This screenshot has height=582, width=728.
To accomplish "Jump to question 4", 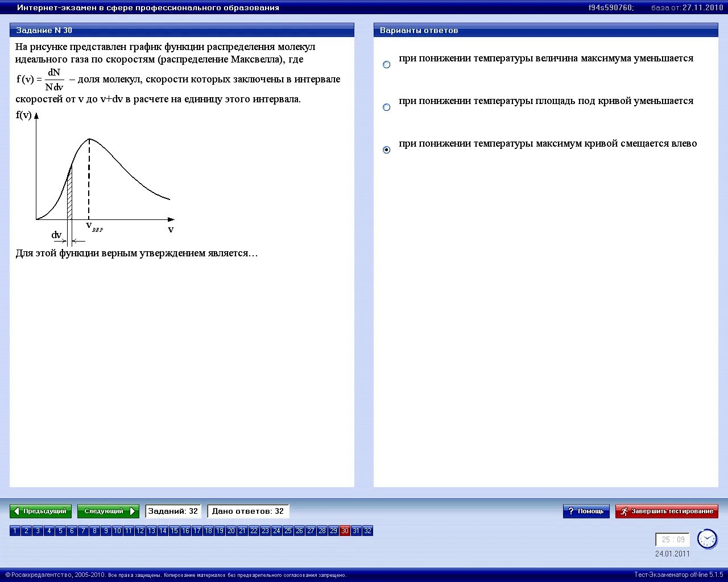I will [49, 531].
